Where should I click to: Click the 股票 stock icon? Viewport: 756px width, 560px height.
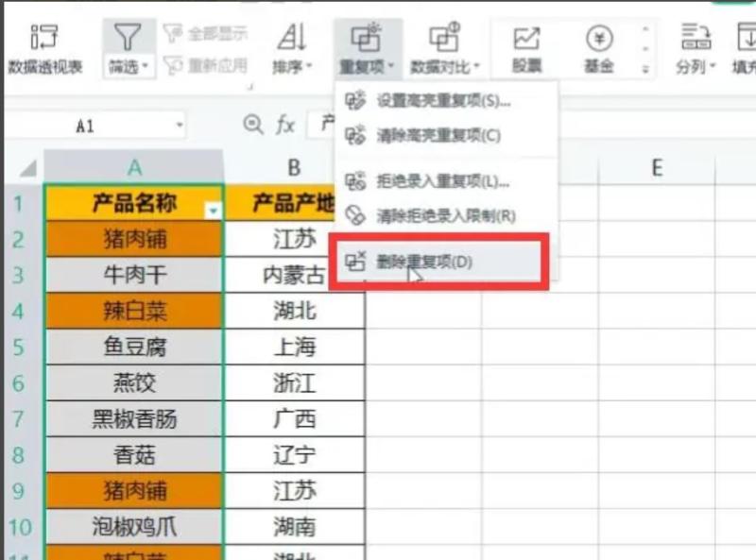point(526,39)
